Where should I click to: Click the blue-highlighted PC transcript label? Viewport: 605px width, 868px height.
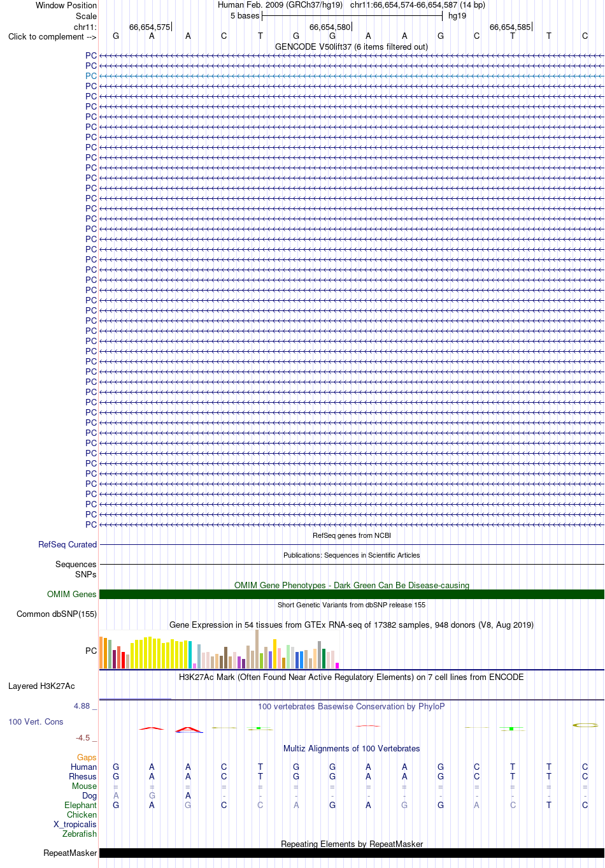coord(91,76)
